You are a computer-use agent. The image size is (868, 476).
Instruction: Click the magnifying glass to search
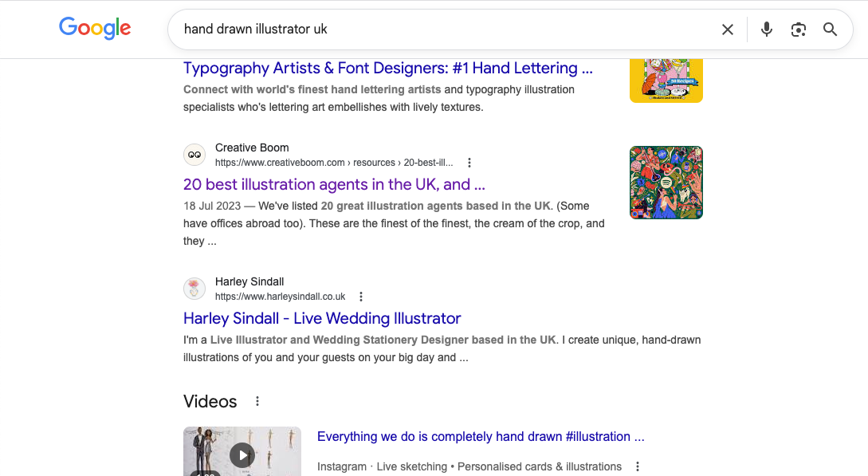coord(830,29)
